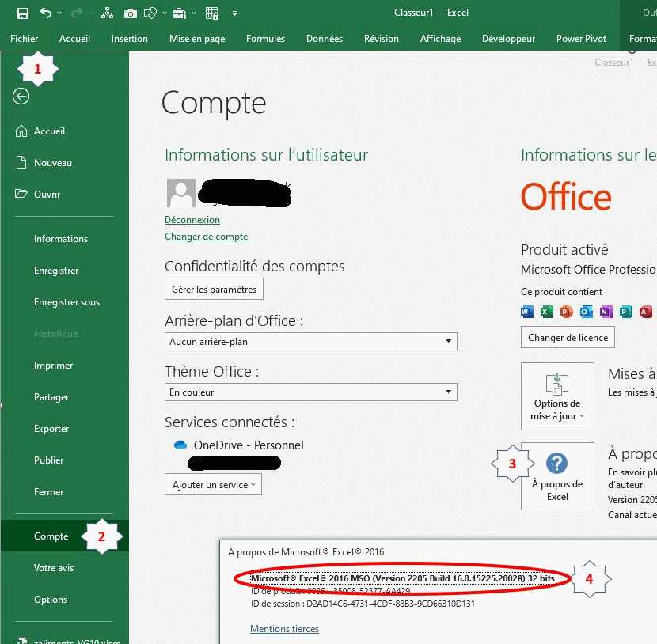The height and width of the screenshot is (644, 657).
Task: Select 'Compte' in the left sidebar
Action: [x=51, y=536]
